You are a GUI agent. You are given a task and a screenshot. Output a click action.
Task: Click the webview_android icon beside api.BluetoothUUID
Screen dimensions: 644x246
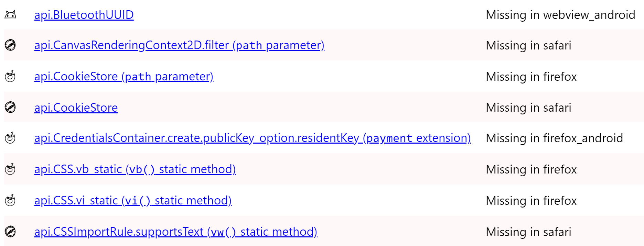coord(10,14)
